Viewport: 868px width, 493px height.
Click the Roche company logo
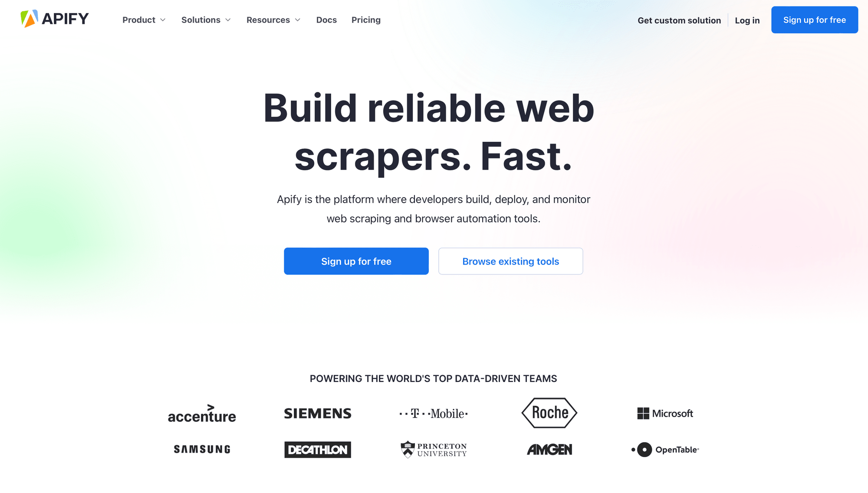click(x=549, y=413)
